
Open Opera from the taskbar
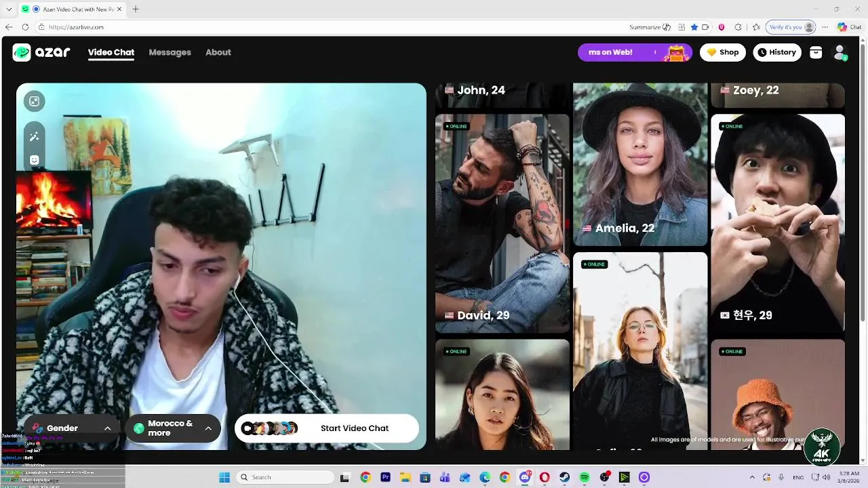tap(545, 477)
